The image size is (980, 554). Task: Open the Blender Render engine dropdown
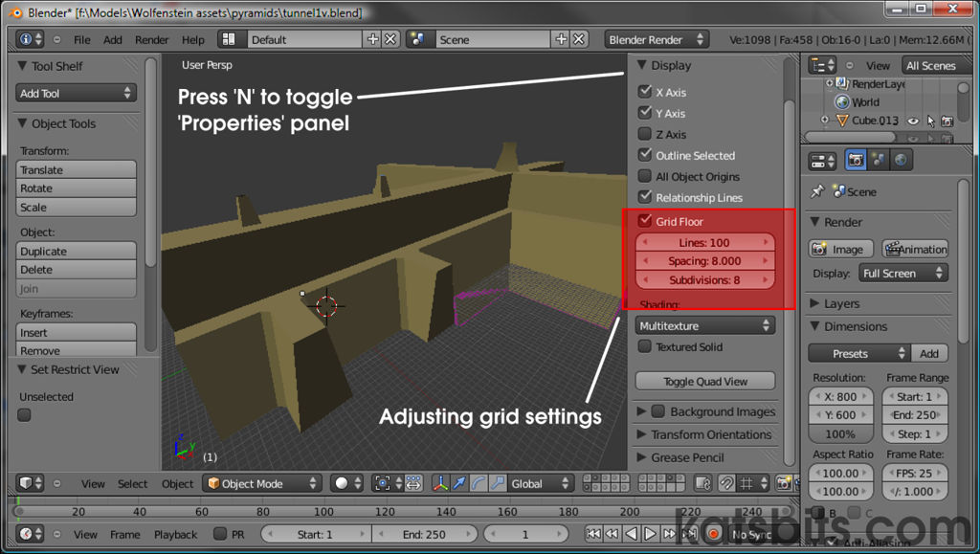pyautogui.click(x=657, y=39)
